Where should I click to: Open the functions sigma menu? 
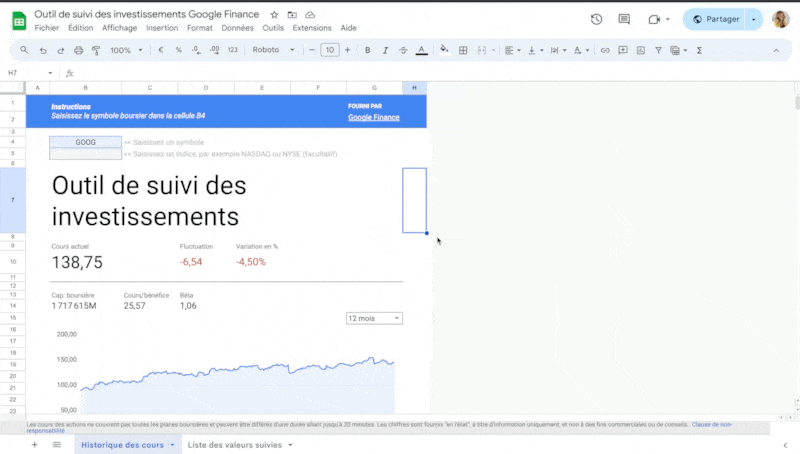699,50
